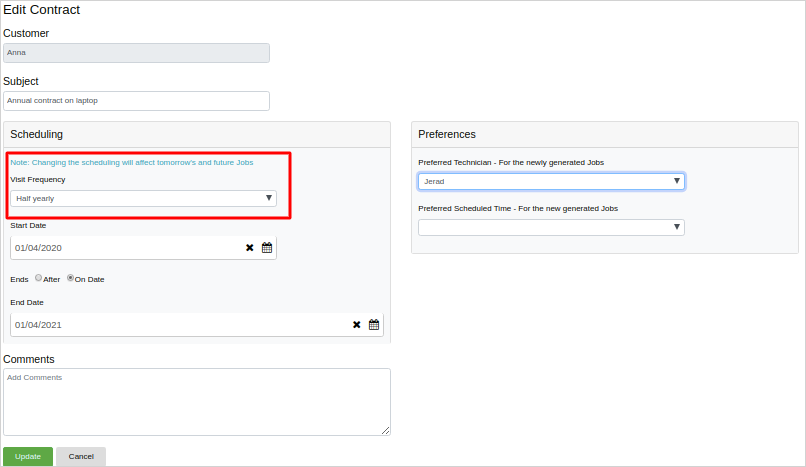This screenshot has height=467, width=806.
Task: Click the Subject input field
Action: pos(136,101)
